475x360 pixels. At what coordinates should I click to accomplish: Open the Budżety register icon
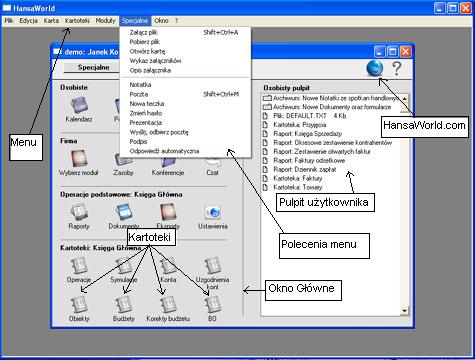(x=124, y=304)
